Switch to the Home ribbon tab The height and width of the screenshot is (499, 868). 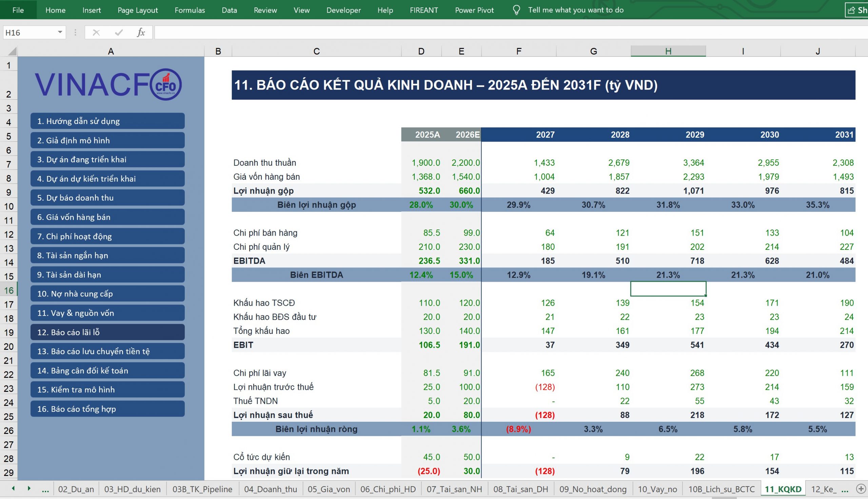pyautogui.click(x=56, y=10)
